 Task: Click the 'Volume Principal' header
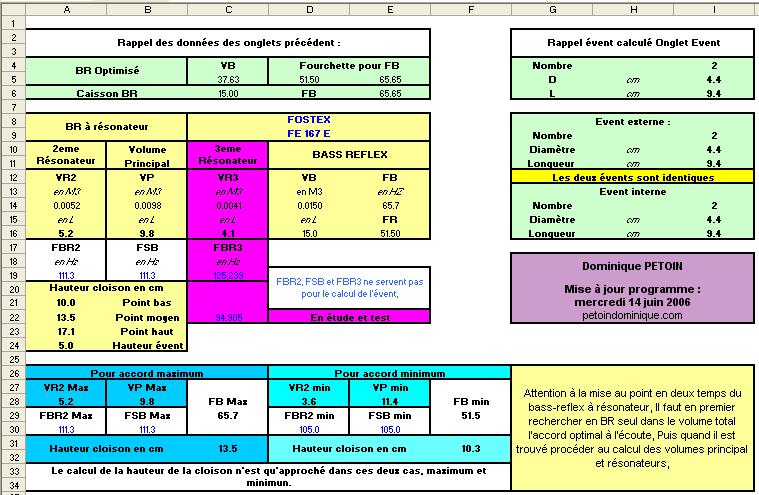coord(147,156)
